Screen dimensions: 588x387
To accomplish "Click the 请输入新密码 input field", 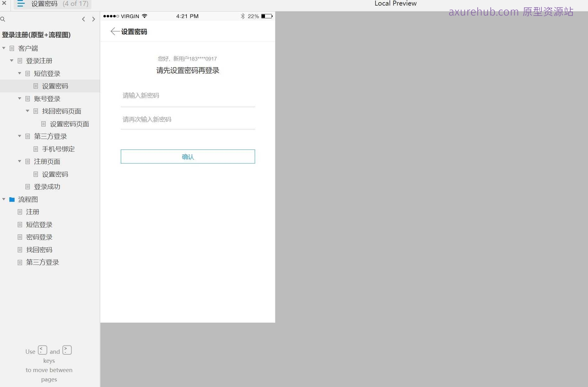I will coord(188,96).
